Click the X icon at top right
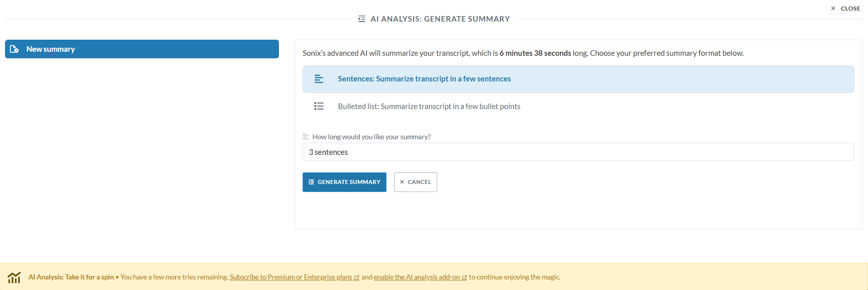 pos(833,9)
